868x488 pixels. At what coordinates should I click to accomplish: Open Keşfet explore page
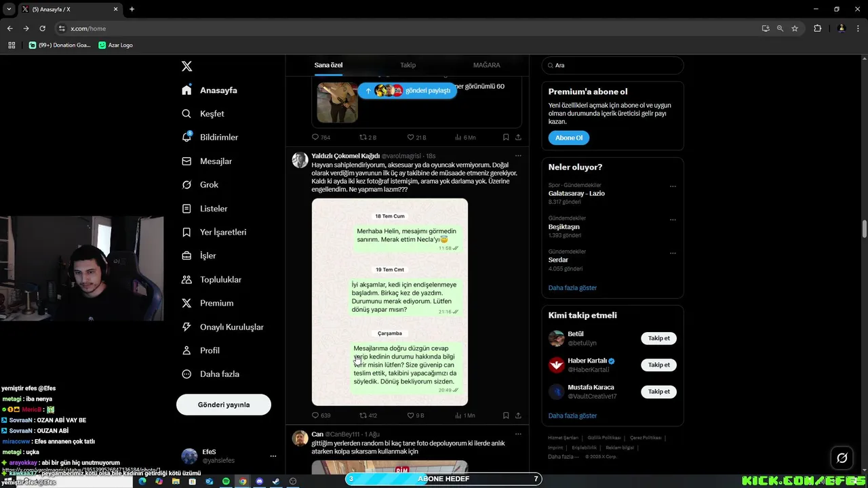[x=203, y=114]
